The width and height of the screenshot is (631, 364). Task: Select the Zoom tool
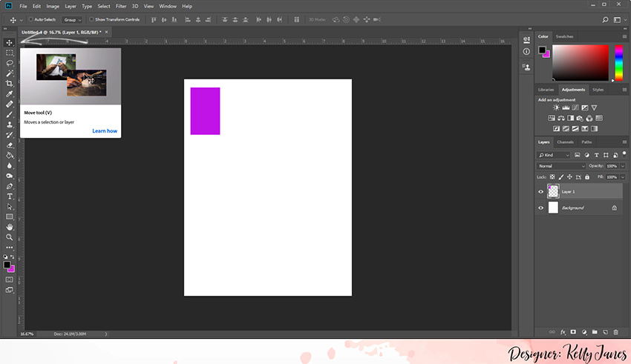9,237
